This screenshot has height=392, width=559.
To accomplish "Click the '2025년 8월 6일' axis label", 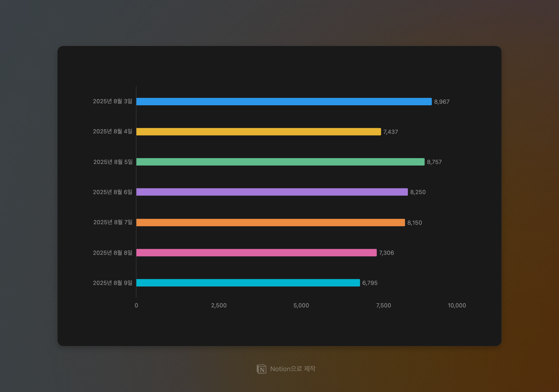I will coord(112,192).
